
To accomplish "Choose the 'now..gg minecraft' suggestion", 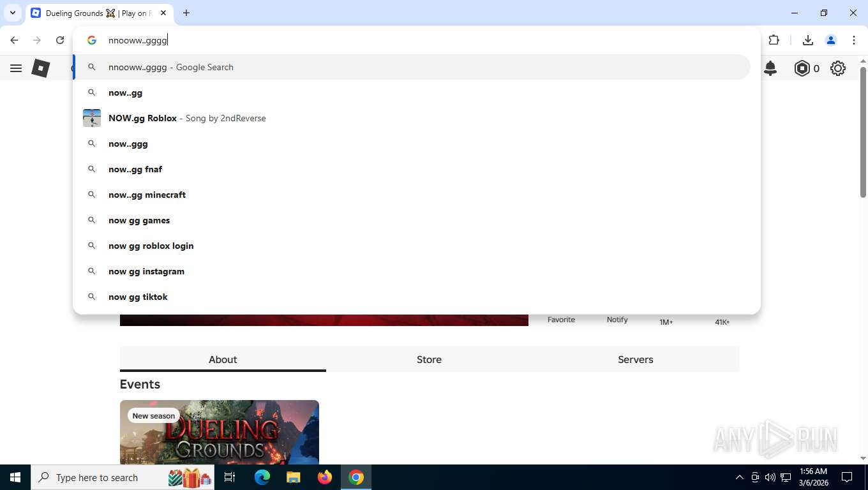I will pyautogui.click(x=412, y=195).
